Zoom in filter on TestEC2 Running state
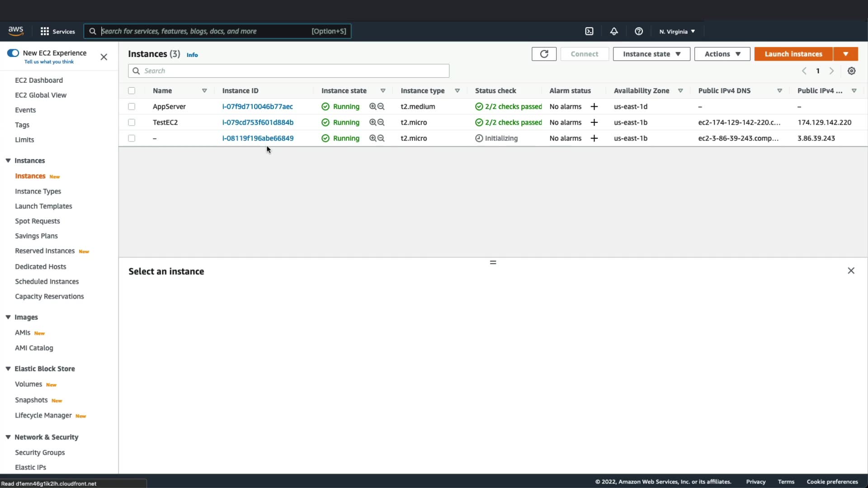Screen dimensions: 868x488 click(373, 122)
